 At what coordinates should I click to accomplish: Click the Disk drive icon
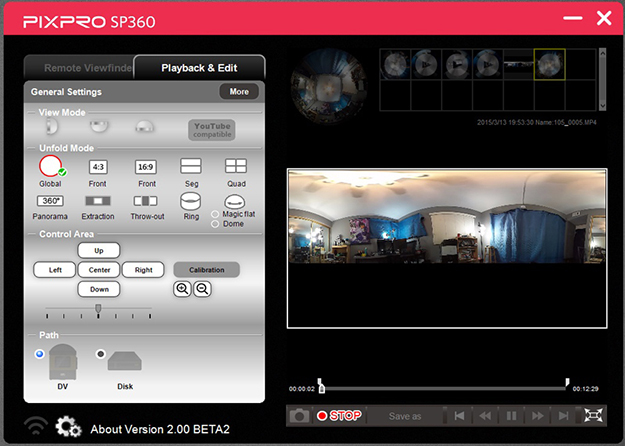pos(125,361)
